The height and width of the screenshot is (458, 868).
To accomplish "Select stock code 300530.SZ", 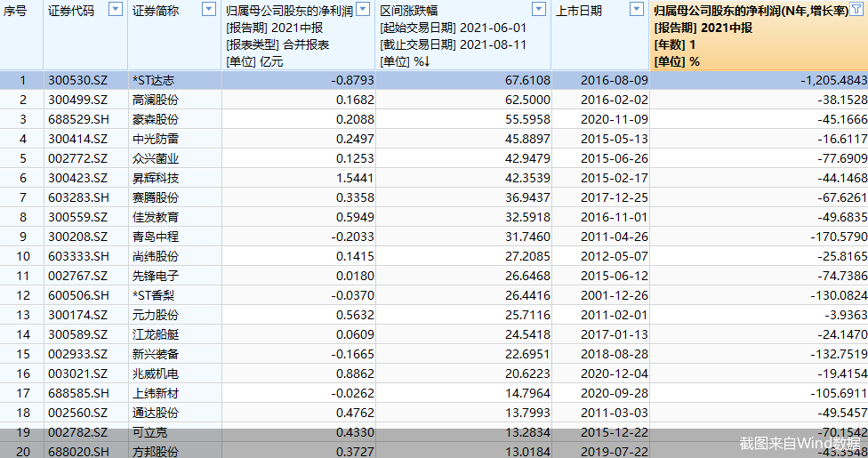I will click(x=77, y=80).
